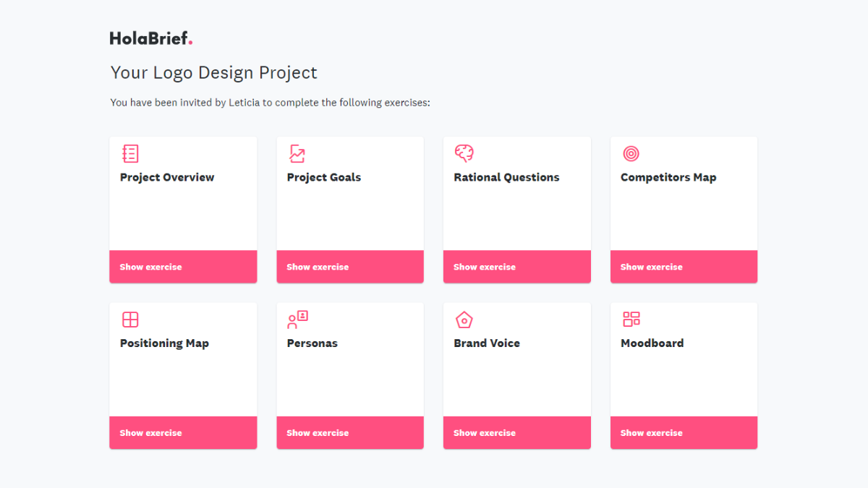Click the Moodboard tiles icon
Viewport: 868px width, 488px height.
click(x=631, y=319)
